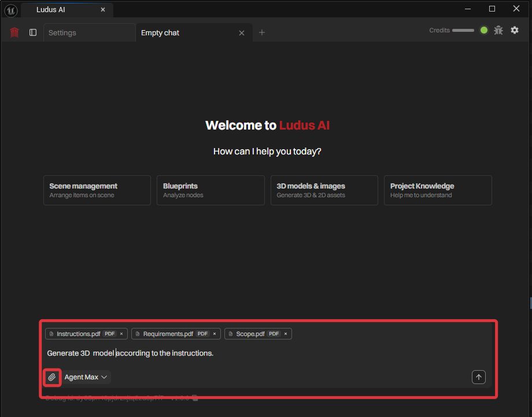The image size is (532, 417).
Task: Select the Empty chat tab
Action: click(194, 32)
